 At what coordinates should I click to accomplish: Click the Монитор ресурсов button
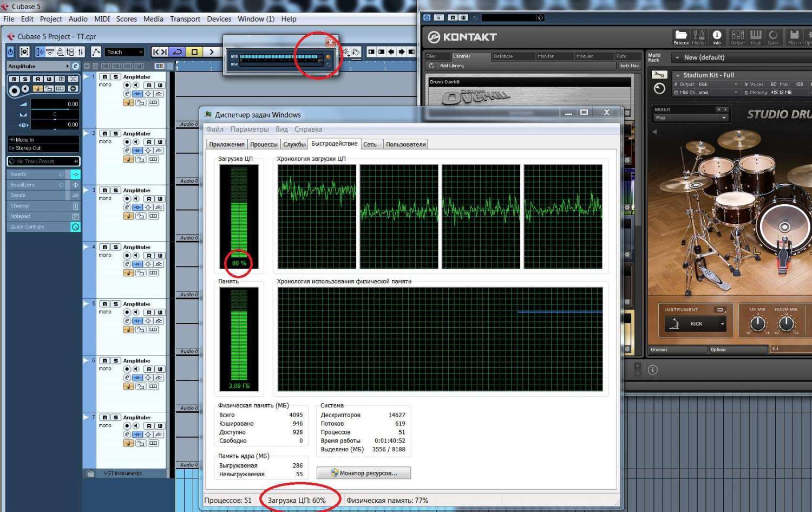[363, 473]
